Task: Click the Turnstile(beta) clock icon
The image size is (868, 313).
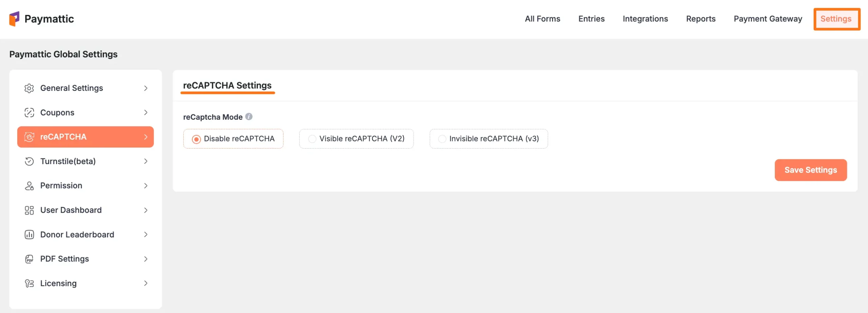Action: 29,161
